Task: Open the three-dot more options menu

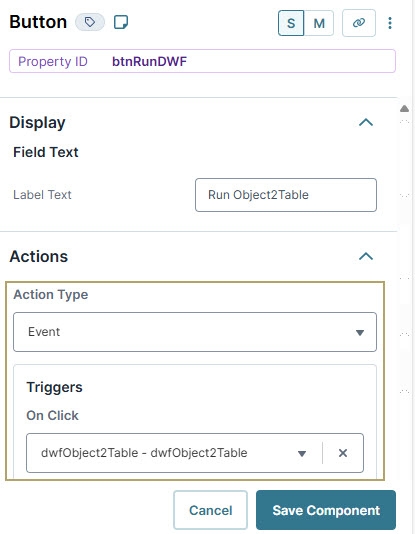Action: click(390, 23)
